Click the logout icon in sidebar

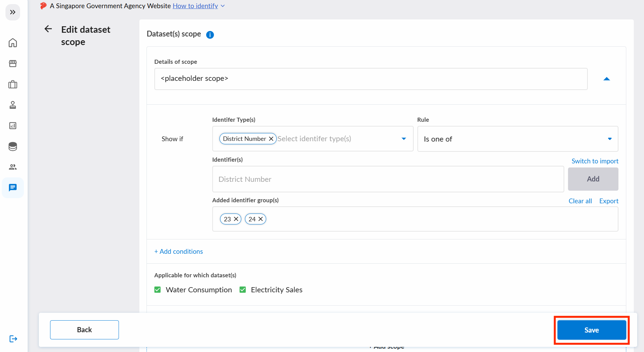click(x=13, y=339)
